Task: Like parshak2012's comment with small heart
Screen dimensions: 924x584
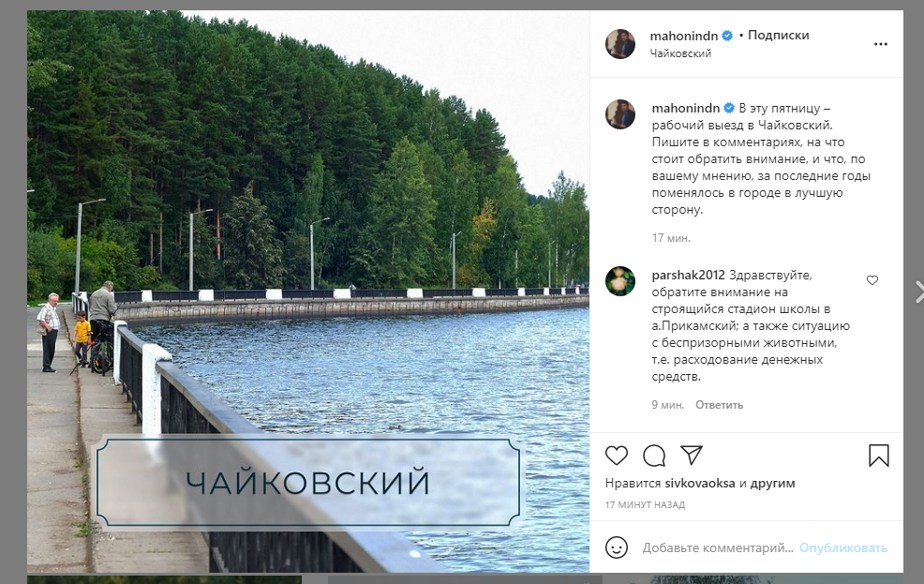Action: (x=872, y=280)
